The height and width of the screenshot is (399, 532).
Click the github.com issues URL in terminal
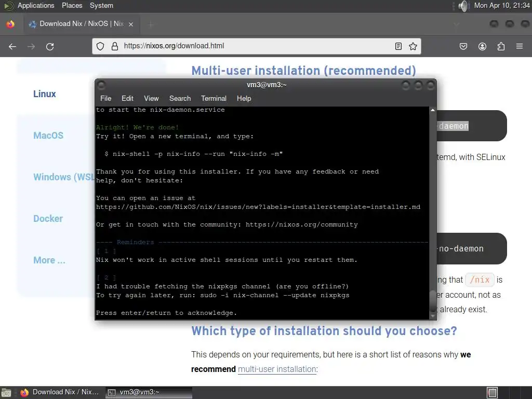(258, 207)
